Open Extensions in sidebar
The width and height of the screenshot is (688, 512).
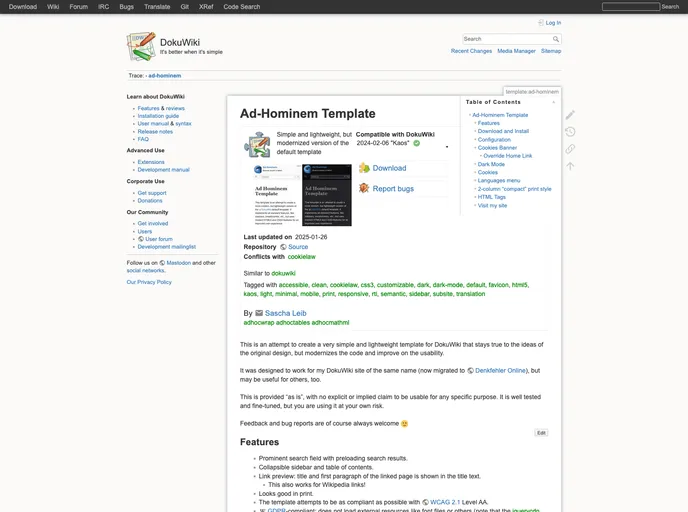(151, 162)
